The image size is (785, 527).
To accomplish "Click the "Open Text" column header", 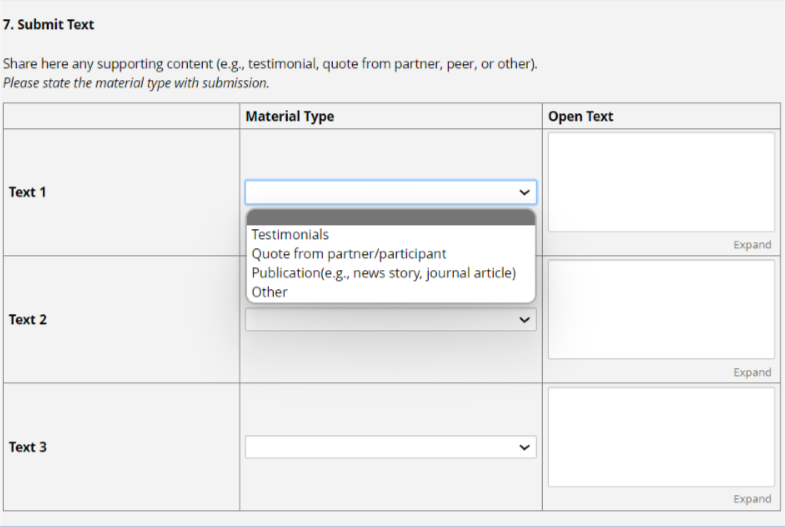I will click(x=581, y=116).
